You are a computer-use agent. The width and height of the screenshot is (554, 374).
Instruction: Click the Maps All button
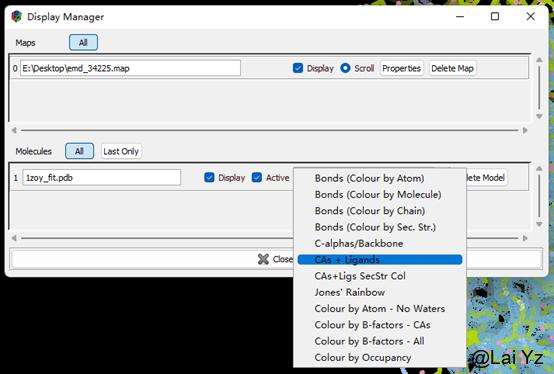pyautogui.click(x=83, y=43)
